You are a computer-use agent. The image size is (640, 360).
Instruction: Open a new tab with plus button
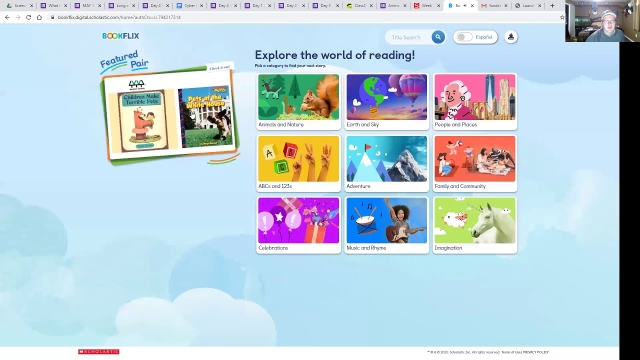coord(552,5)
